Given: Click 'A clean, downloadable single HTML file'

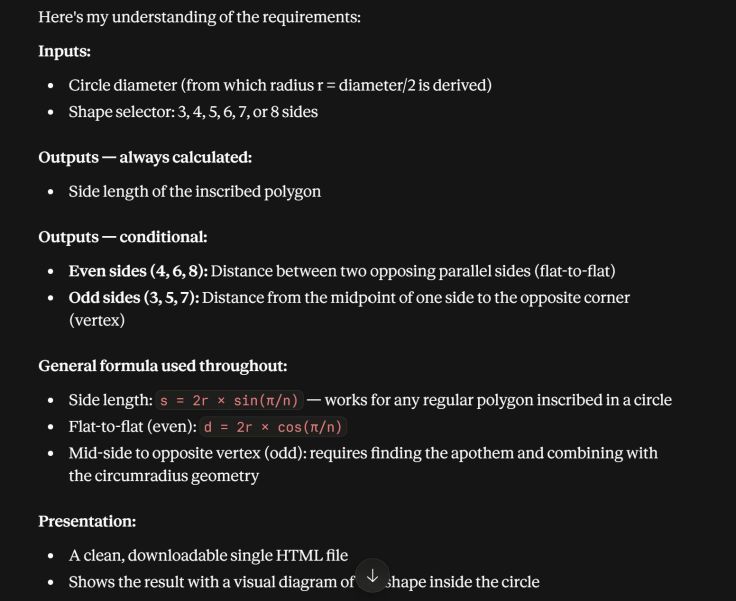Looking at the screenshot, I should click(x=208, y=555).
